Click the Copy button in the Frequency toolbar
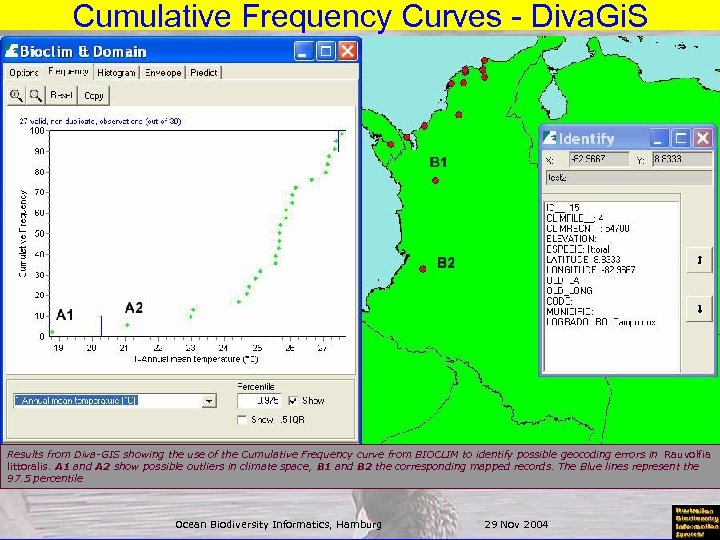The height and width of the screenshot is (540, 720). tap(94, 96)
